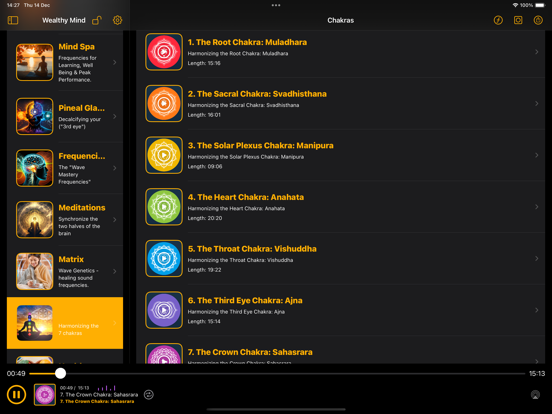Tap the square frame toolbar icon
552x414 pixels.
(518, 20)
